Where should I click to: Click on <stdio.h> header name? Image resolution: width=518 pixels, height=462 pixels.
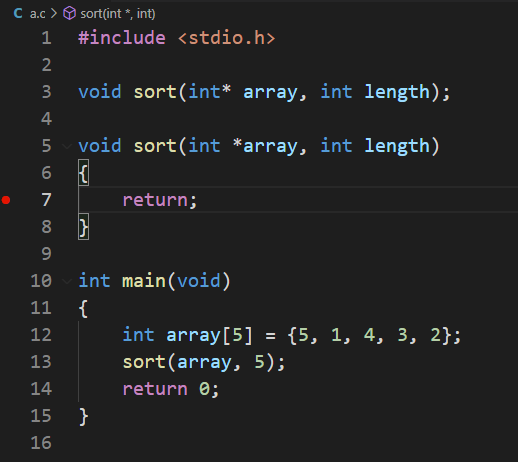[x=227, y=38]
